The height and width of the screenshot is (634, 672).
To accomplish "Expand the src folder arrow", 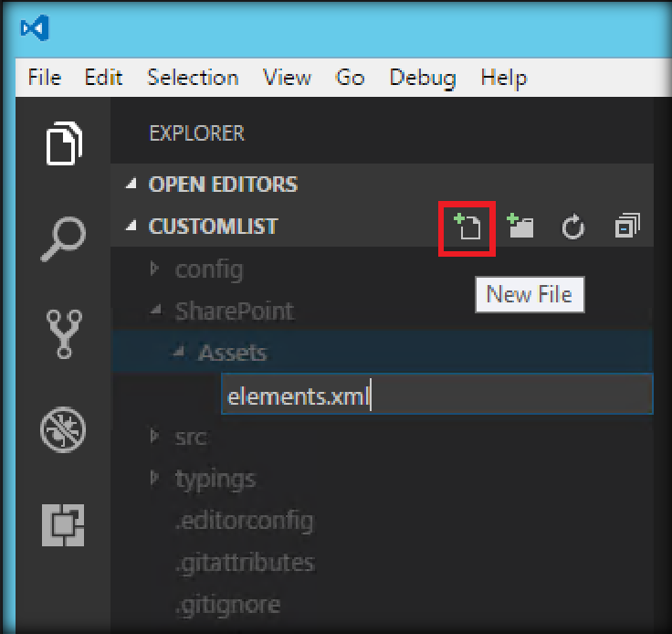I will [154, 436].
